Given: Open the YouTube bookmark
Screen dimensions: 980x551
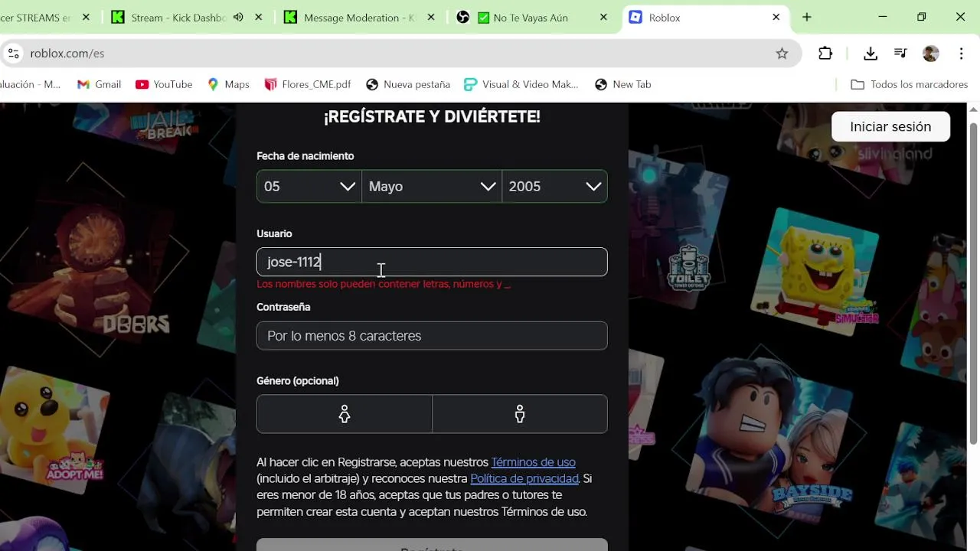Looking at the screenshot, I should point(164,84).
